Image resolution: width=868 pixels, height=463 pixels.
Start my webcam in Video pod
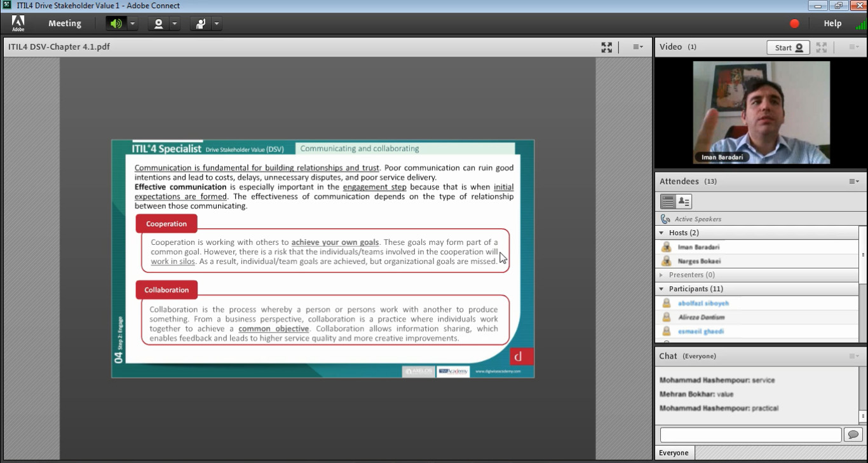click(788, 48)
